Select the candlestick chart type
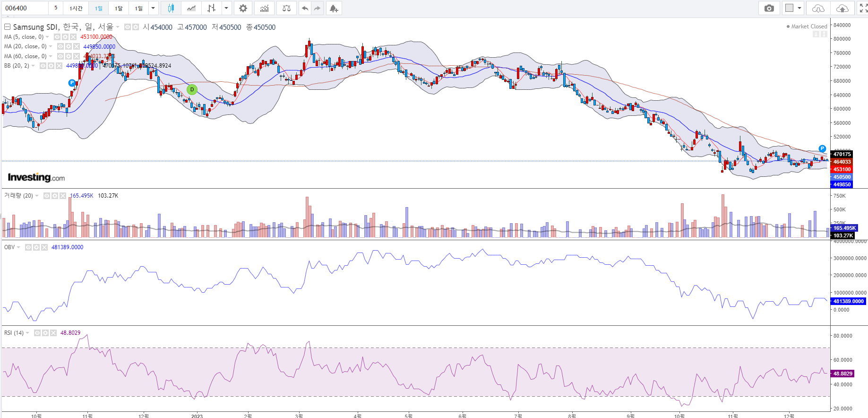 (x=171, y=8)
